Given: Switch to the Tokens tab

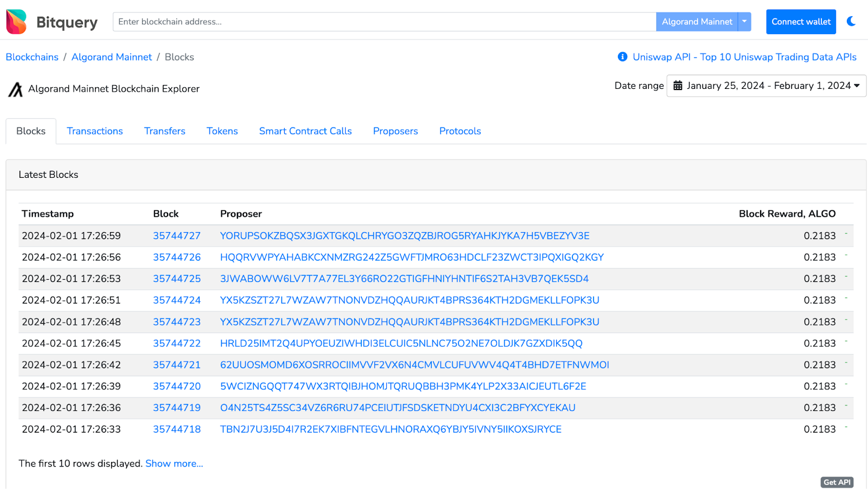Looking at the screenshot, I should tap(222, 131).
